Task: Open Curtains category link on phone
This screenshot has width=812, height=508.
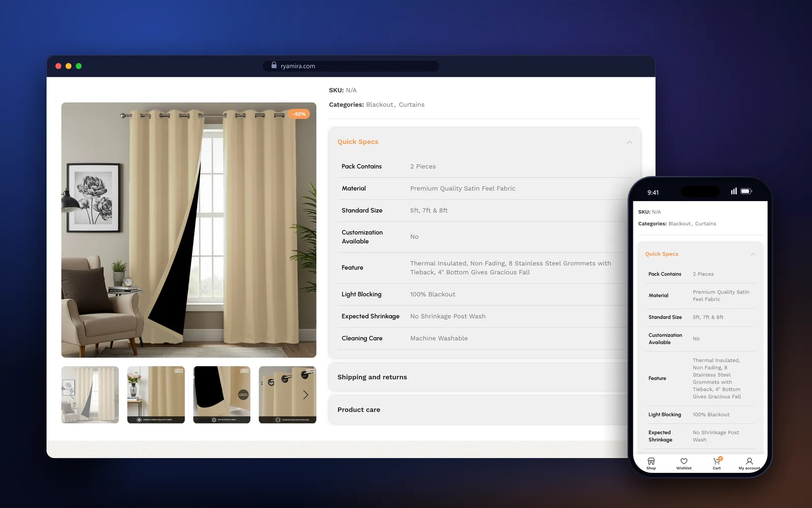Action: tap(705, 224)
